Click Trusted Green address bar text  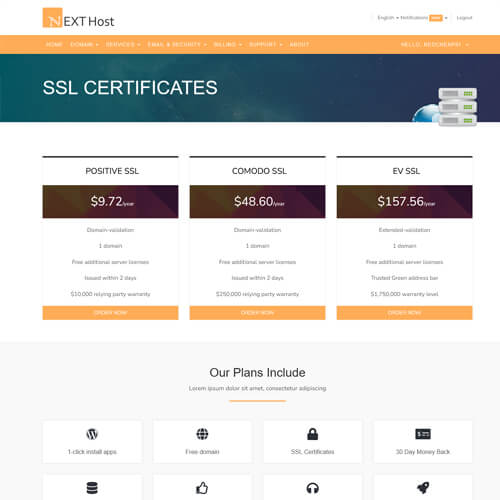[404, 278]
